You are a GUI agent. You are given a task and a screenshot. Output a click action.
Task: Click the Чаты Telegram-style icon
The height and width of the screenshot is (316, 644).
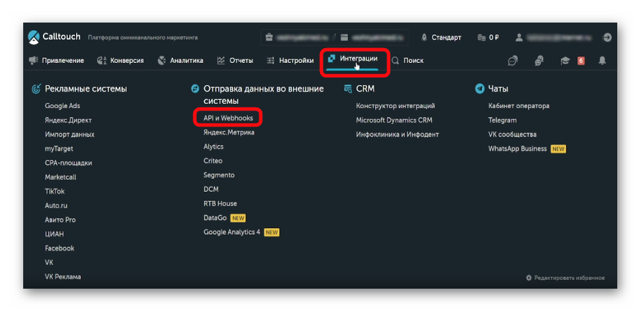tap(479, 89)
